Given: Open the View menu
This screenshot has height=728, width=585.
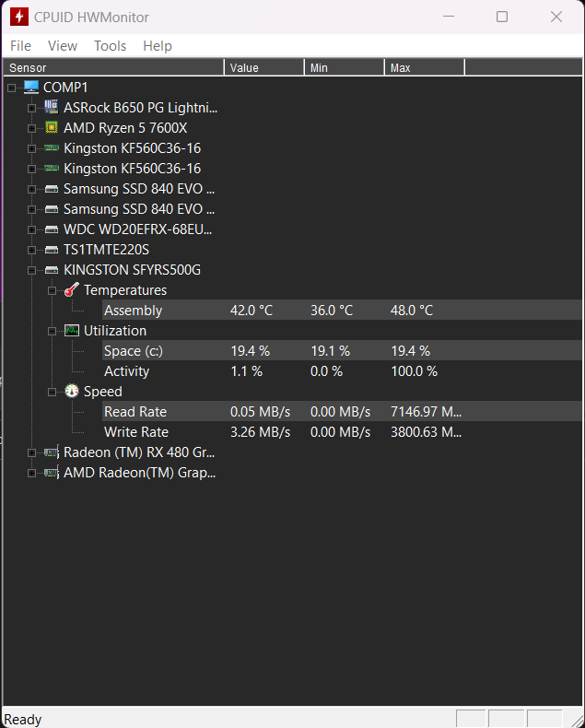Looking at the screenshot, I should 63,46.
